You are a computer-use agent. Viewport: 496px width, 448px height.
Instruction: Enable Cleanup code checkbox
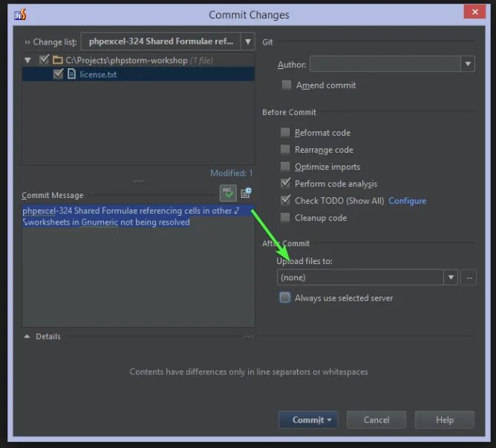pos(285,217)
